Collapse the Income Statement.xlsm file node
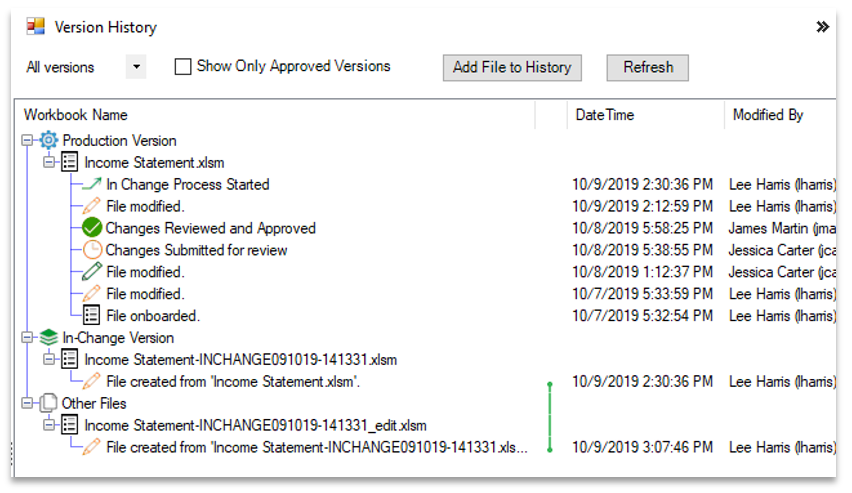Viewport: 852px width, 493px height. tap(49, 162)
